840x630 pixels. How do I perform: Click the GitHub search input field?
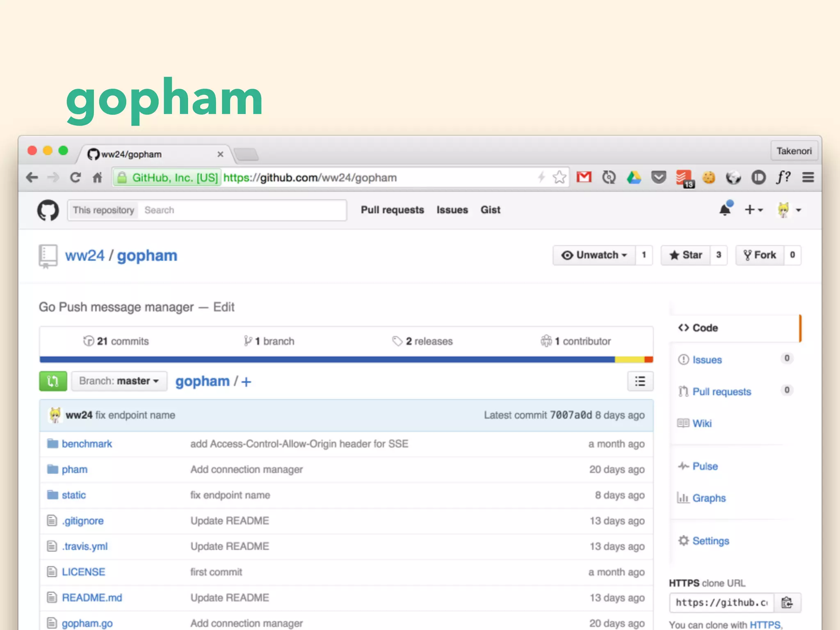pos(242,210)
